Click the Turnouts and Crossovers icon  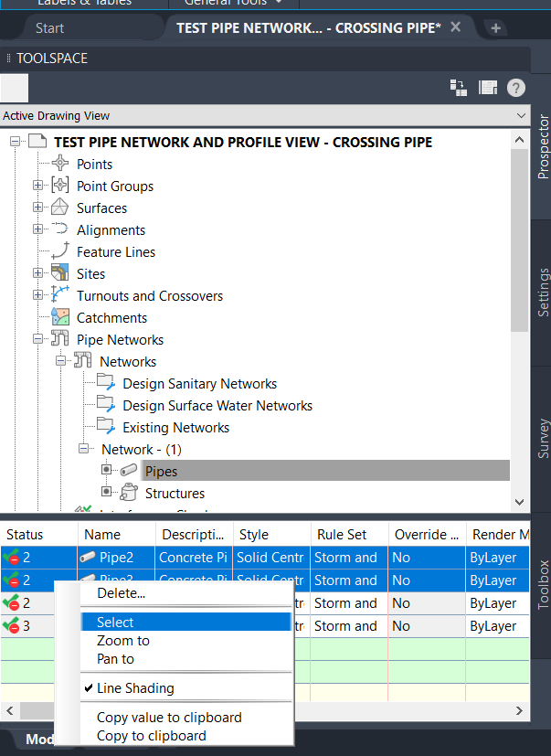60,294
